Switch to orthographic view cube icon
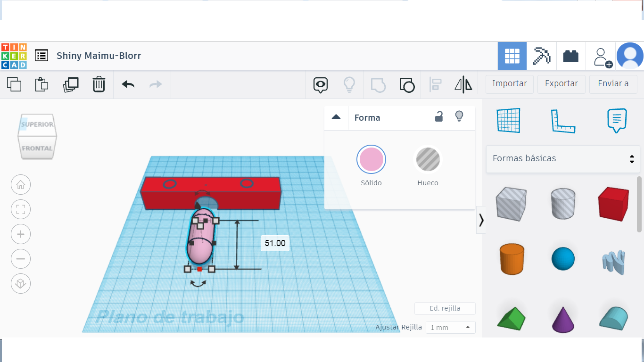This screenshot has width=644, height=362. click(x=21, y=283)
